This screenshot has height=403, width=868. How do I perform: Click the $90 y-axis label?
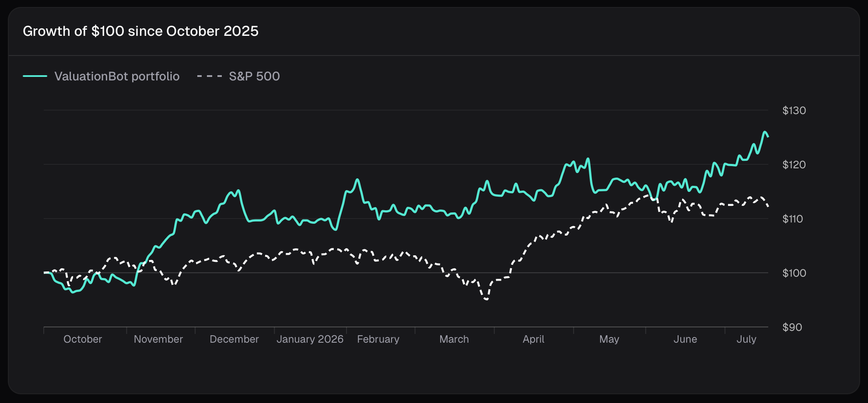coord(792,327)
